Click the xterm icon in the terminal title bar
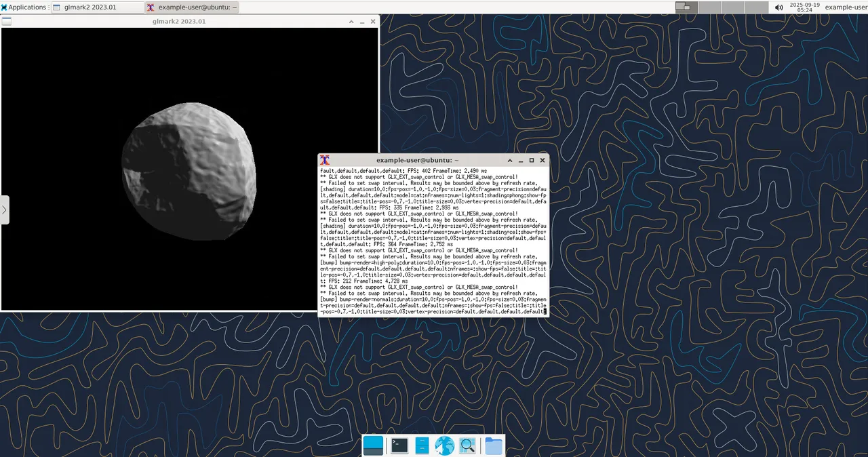Image resolution: width=868 pixels, height=457 pixels. pos(325,160)
